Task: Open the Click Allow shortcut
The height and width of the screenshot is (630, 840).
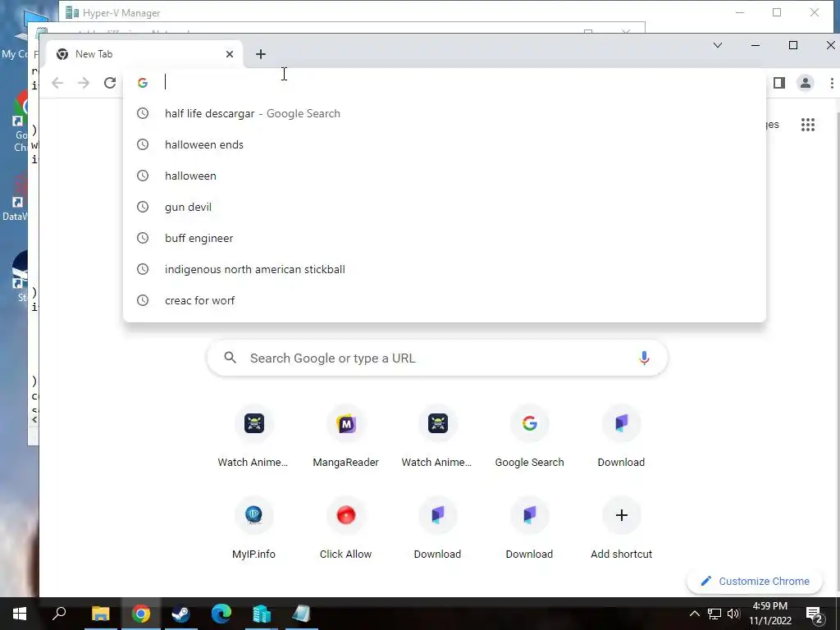Action: click(x=345, y=527)
